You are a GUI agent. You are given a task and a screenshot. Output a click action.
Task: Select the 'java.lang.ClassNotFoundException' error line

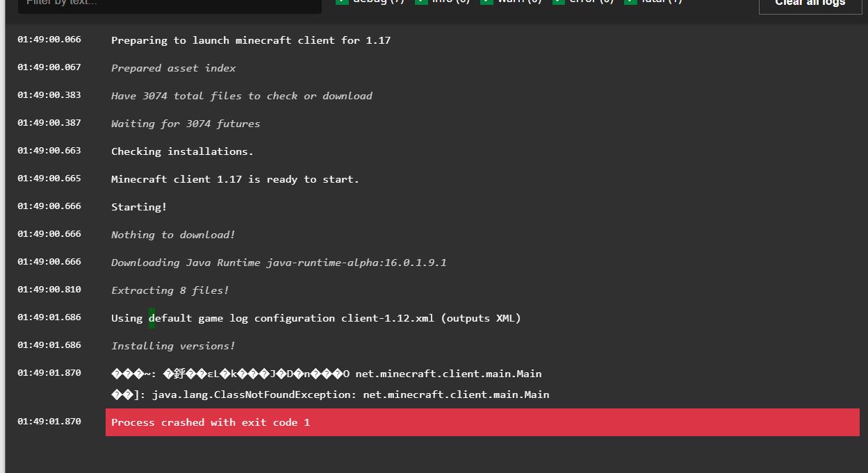pos(330,395)
